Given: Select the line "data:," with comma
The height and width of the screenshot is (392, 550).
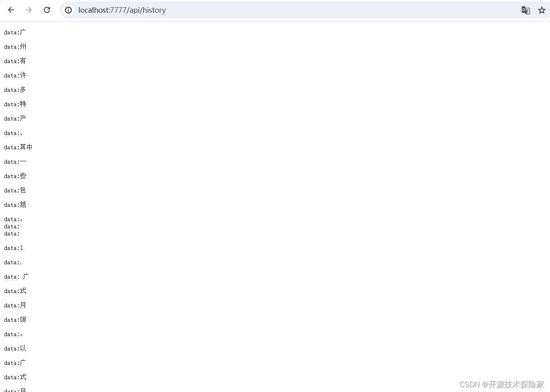Looking at the screenshot, I should click(13, 133).
